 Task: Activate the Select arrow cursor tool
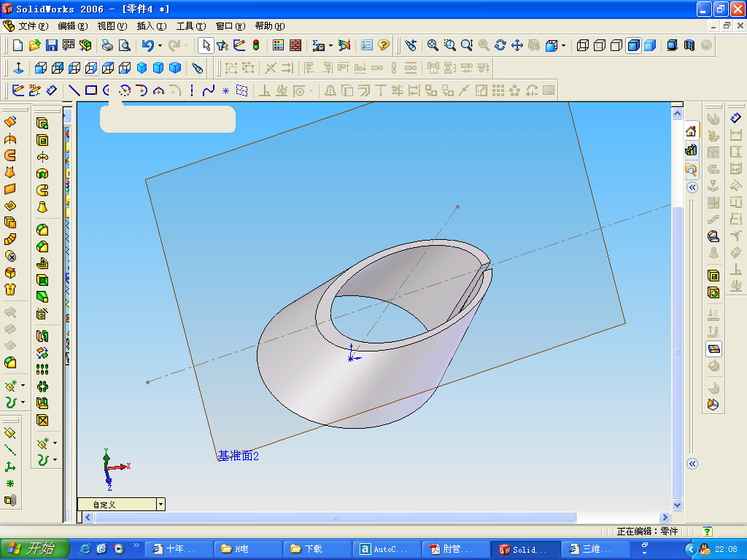(x=206, y=45)
